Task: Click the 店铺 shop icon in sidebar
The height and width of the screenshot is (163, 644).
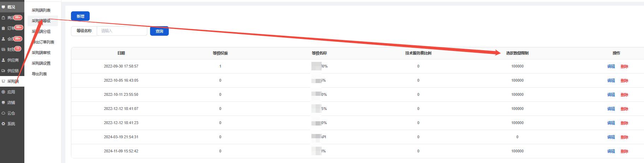Action: tap(4, 103)
